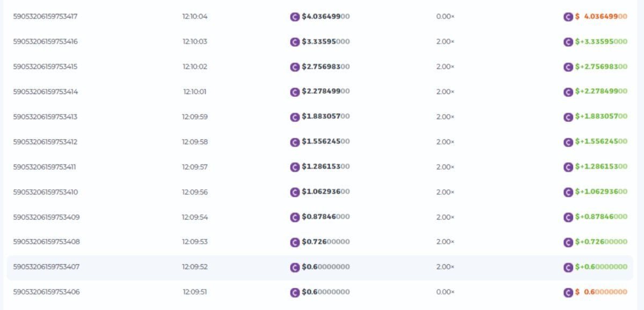Click coin icon next to $0.87846000 bet

[x=294, y=217]
